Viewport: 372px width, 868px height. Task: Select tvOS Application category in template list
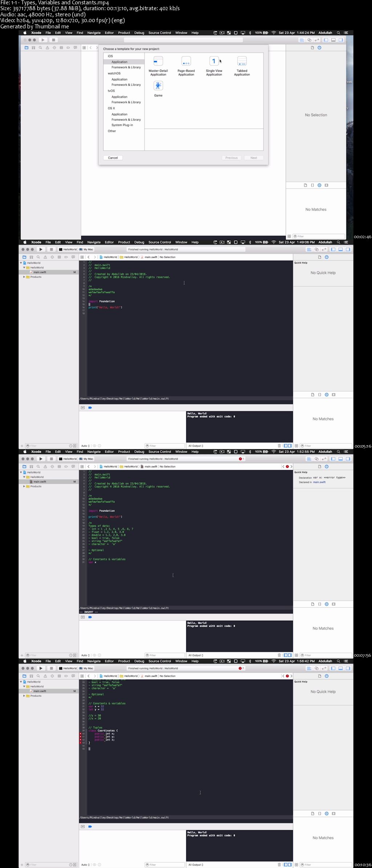(120, 97)
